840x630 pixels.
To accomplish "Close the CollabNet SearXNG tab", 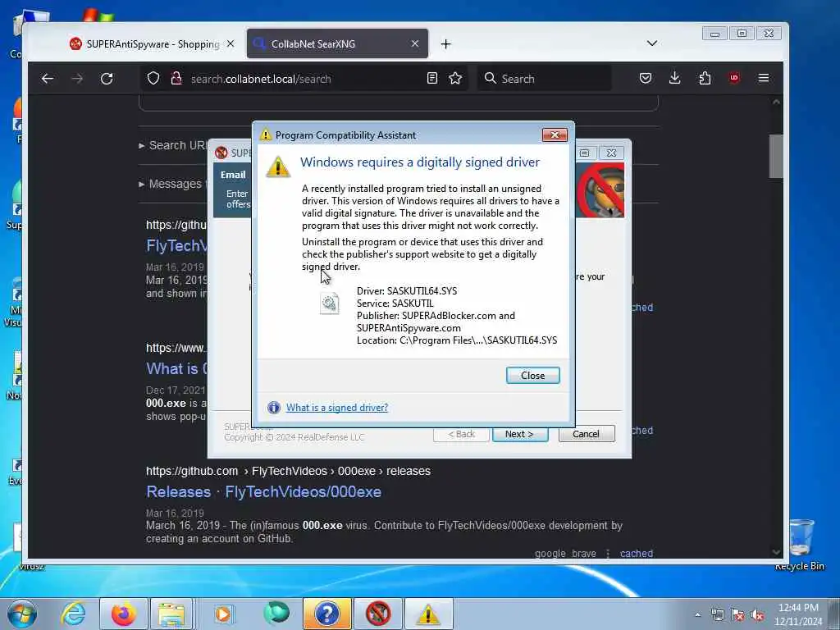I will click(x=414, y=44).
